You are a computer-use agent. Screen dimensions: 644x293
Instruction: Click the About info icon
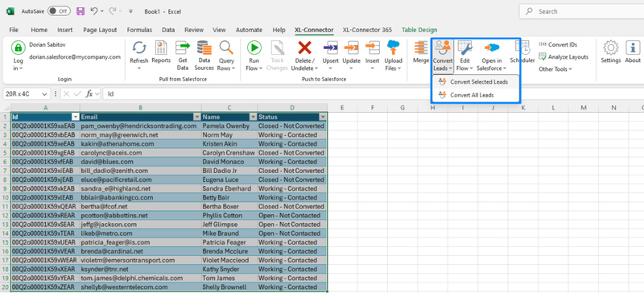[x=633, y=47]
